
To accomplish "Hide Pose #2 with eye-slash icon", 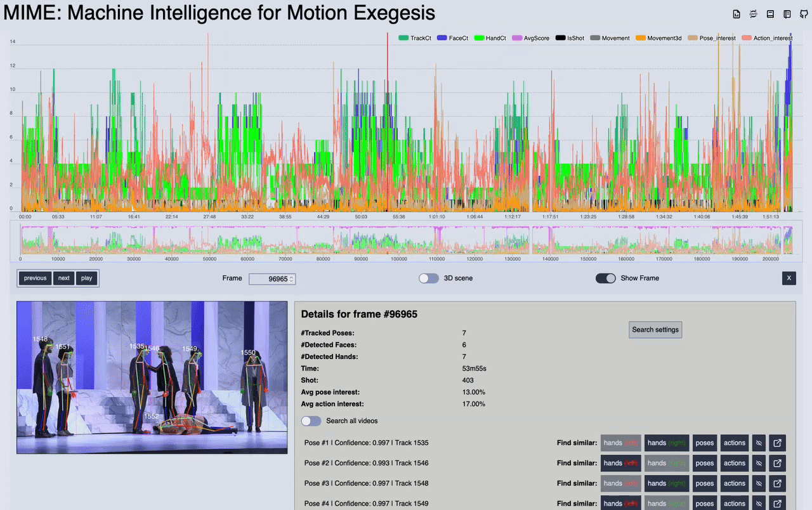I will point(758,463).
